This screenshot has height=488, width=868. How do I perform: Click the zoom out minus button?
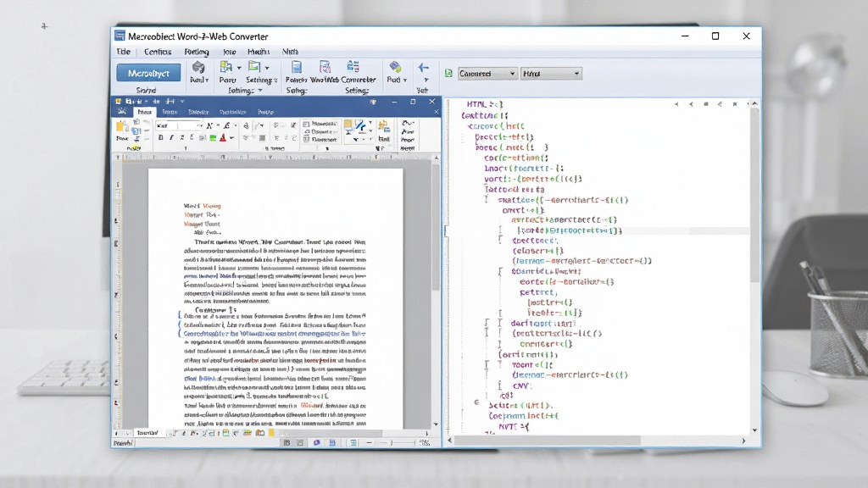click(x=369, y=442)
